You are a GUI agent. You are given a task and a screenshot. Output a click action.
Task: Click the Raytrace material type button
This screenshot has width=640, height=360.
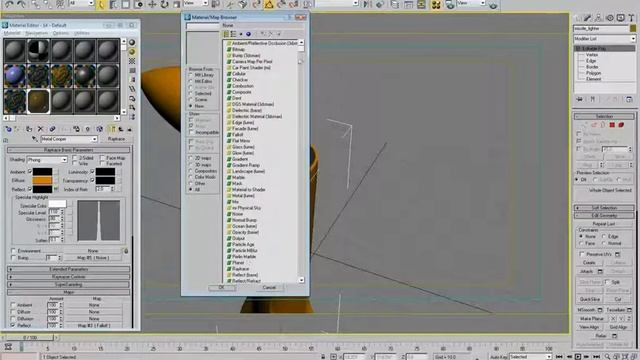pyautogui.click(x=116, y=139)
